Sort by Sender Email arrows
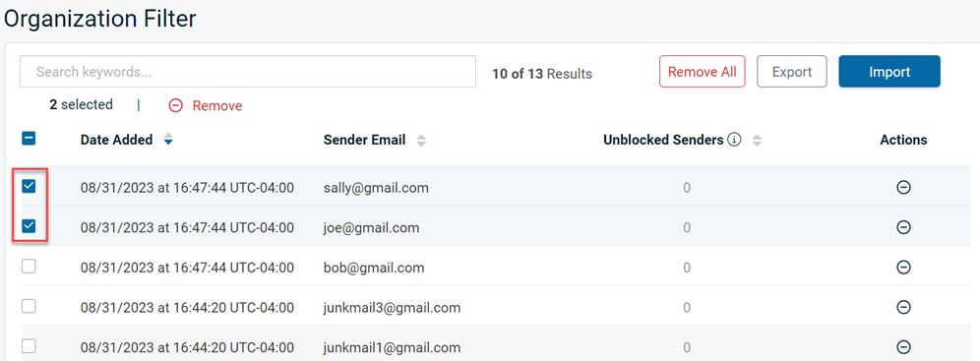The image size is (980, 361). pyautogui.click(x=421, y=141)
